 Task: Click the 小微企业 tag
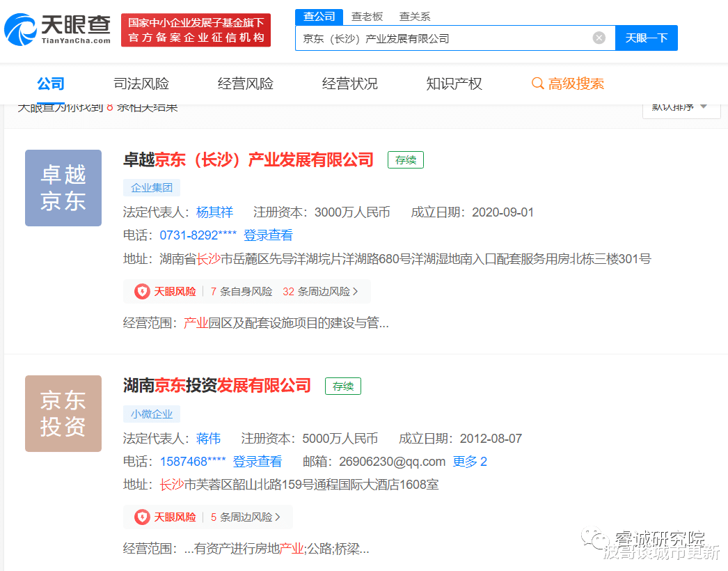tap(151, 414)
